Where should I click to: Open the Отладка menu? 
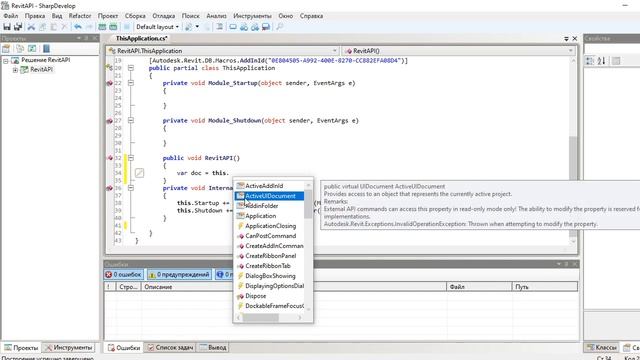point(164,16)
